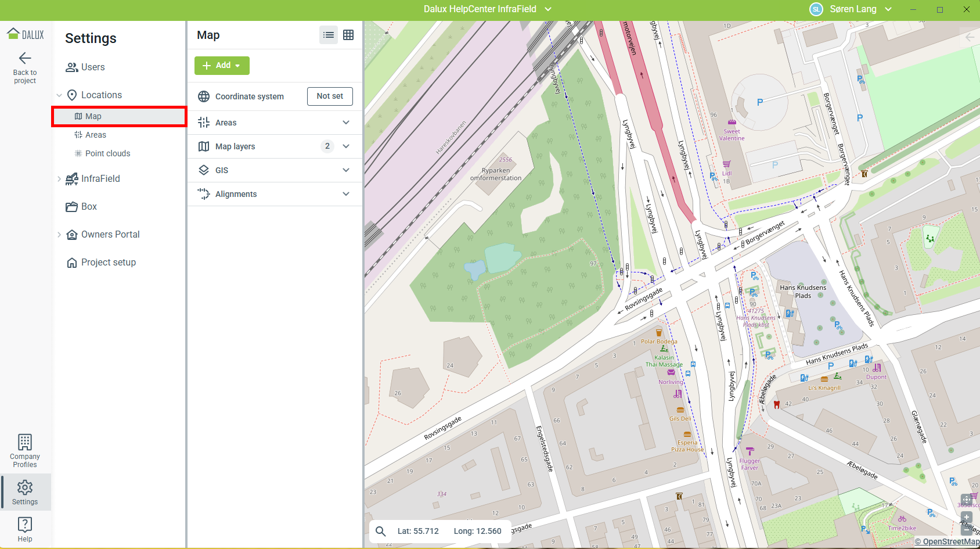Switch Map panel to grid view

pos(348,35)
